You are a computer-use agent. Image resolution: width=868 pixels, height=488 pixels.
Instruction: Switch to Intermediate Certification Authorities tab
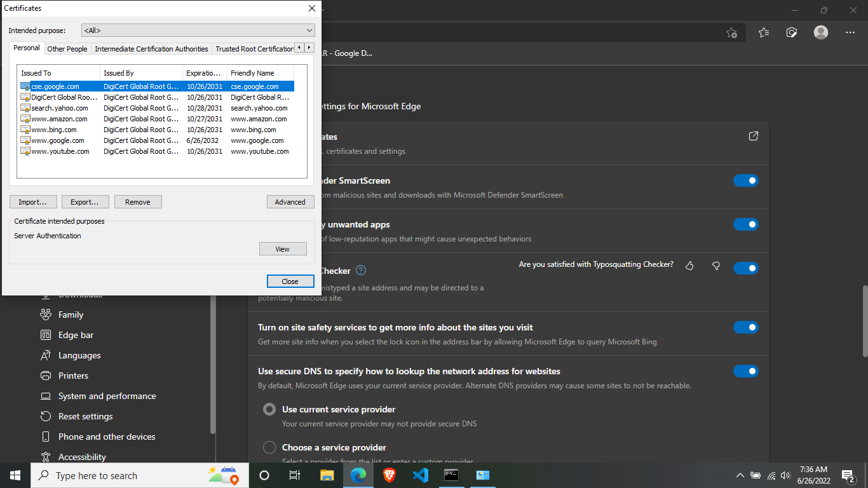(x=151, y=49)
